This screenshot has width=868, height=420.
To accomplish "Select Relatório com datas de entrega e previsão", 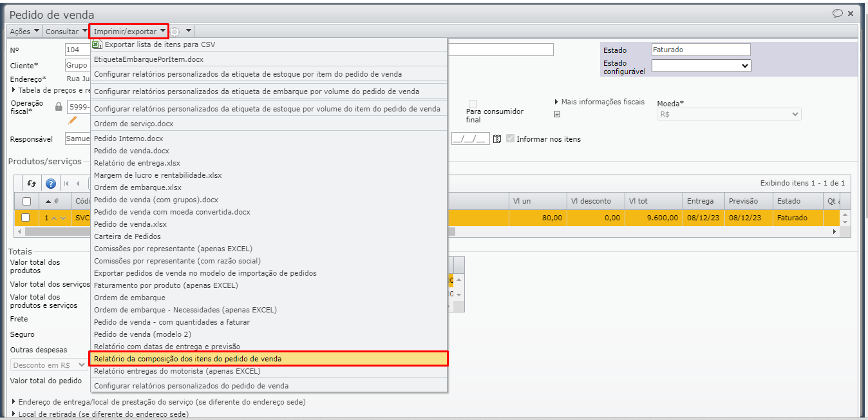I will 269,347.
